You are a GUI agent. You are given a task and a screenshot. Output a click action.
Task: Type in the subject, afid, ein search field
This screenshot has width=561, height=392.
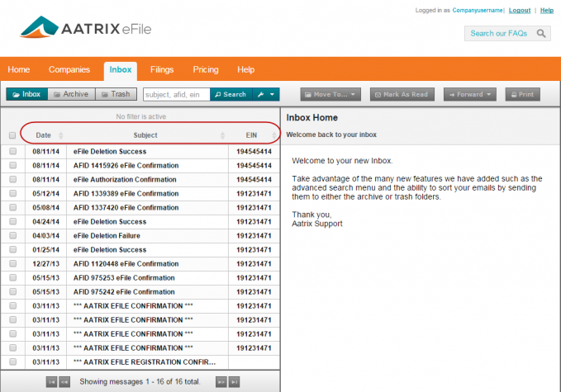(176, 94)
